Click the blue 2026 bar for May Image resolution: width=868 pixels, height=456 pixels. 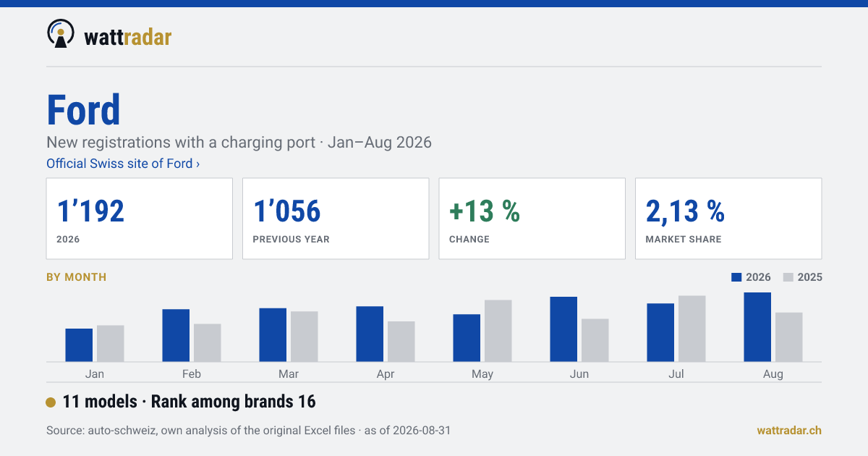[x=467, y=338]
